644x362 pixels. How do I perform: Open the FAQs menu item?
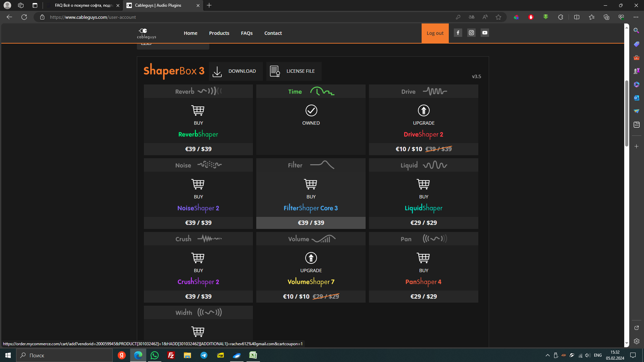pos(247,33)
